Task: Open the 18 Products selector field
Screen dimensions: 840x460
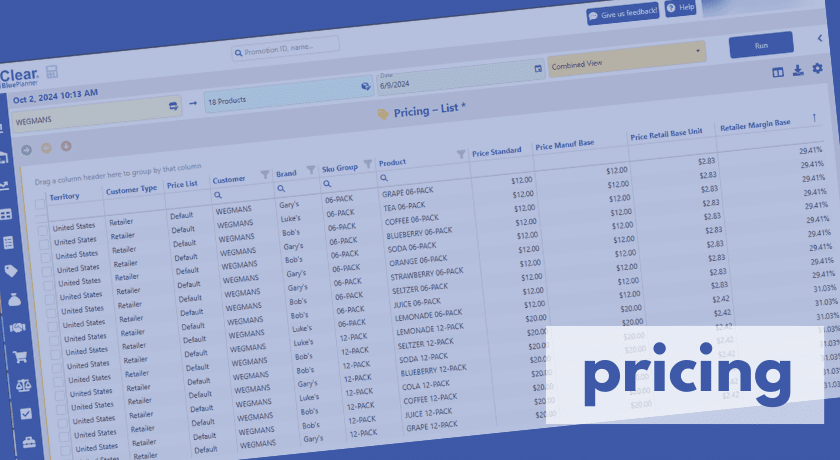Action: click(x=288, y=93)
